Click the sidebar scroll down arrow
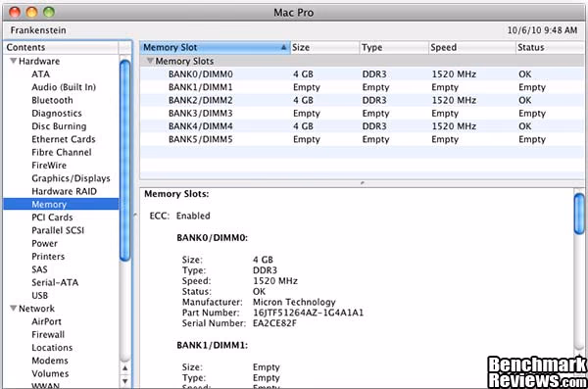Screen dimensions: 588x389 click(x=124, y=381)
